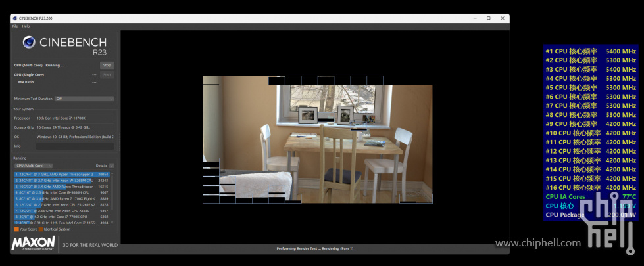Image resolution: width=644 pixels, height=266 pixels.
Task: Select the Intel Core i9-9880H ranking row
Action: pos(62,192)
